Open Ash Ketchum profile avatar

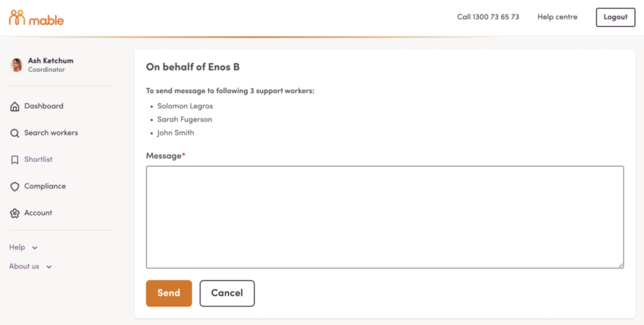pyautogui.click(x=17, y=65)
